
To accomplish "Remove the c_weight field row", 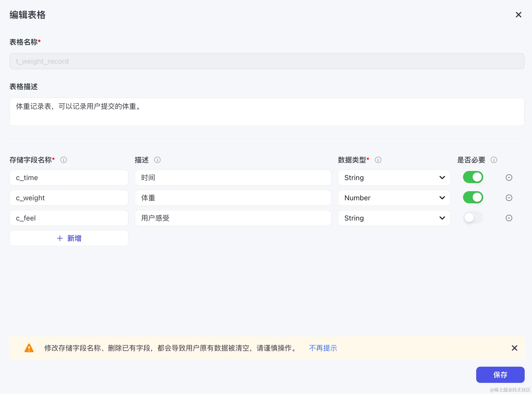I will coord(509,198).
